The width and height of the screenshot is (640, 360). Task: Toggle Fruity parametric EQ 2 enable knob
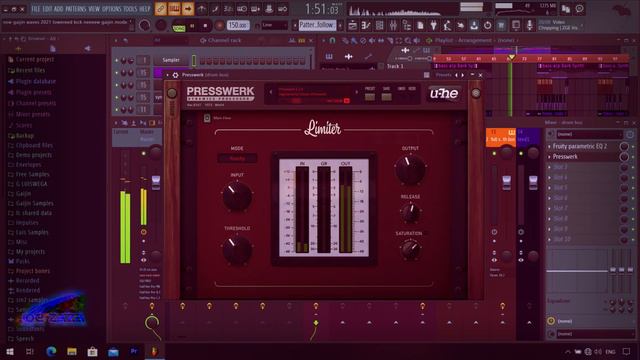624,146
